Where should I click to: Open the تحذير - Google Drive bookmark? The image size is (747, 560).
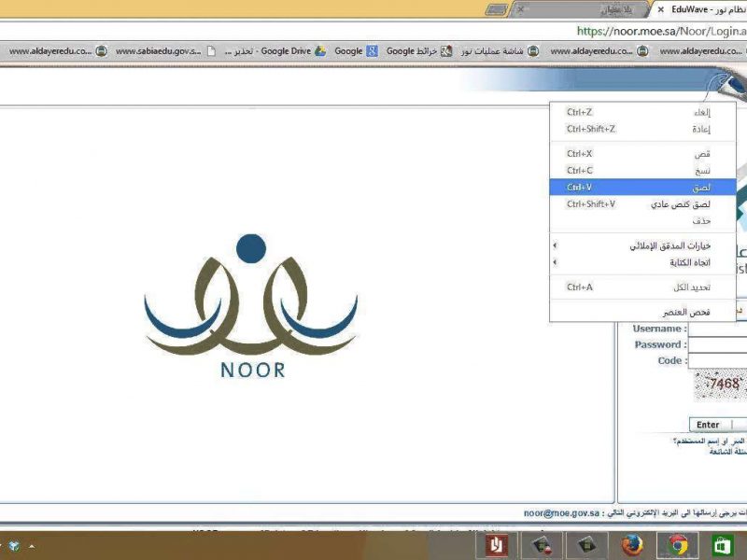[275, 51]
